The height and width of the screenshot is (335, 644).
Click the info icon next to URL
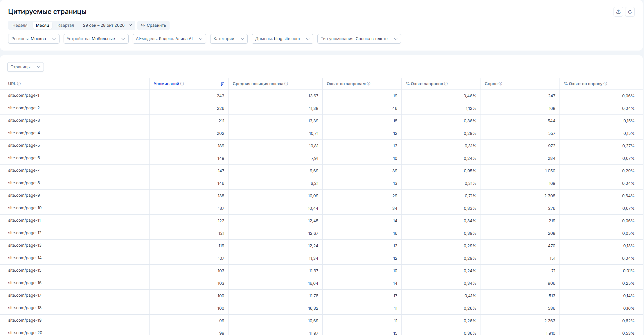tap(19, 84)
